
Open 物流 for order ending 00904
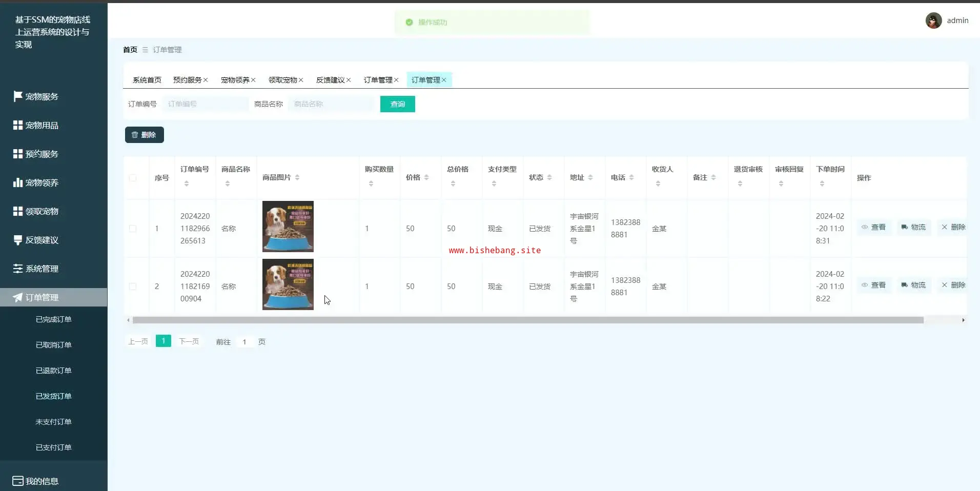pos(913,285)
